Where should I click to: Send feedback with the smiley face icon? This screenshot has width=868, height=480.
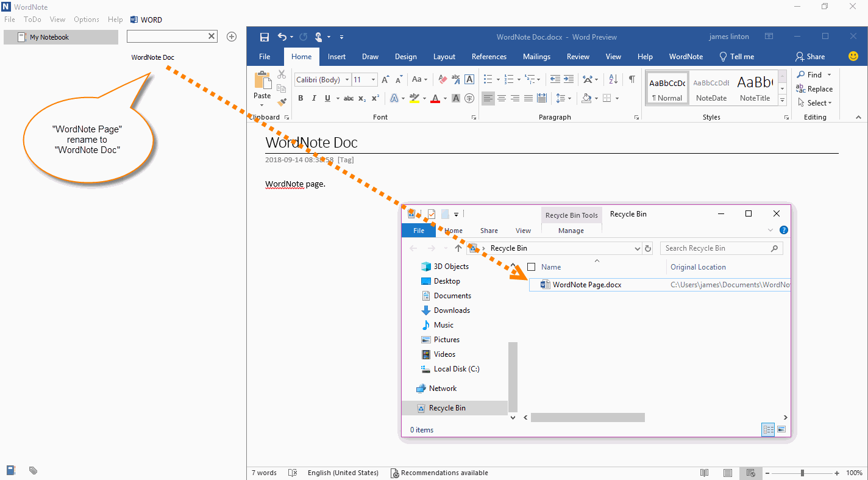tap(853, 56)
